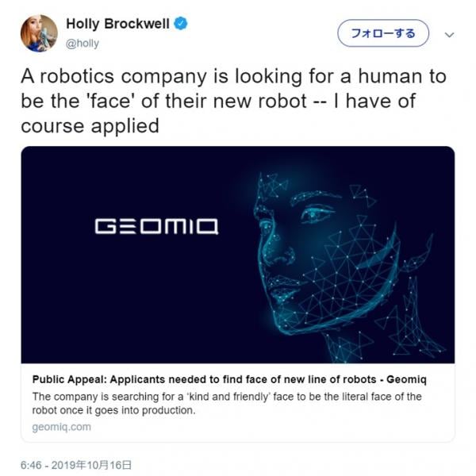Click the @holly username handle
The image size is (476, 476).
[x=83, y=44]
